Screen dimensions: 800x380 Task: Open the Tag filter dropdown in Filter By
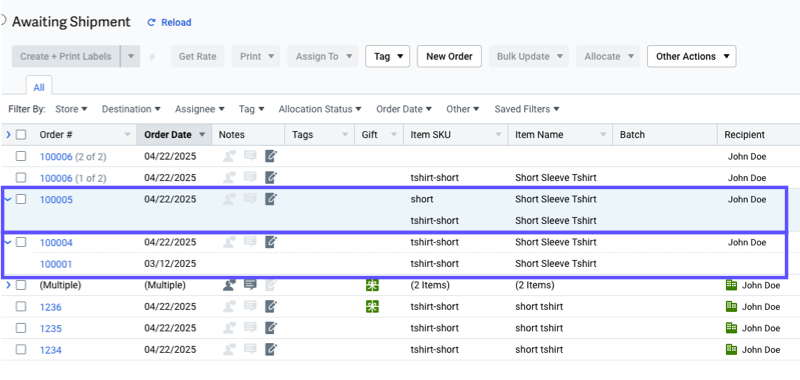(252, 109)
